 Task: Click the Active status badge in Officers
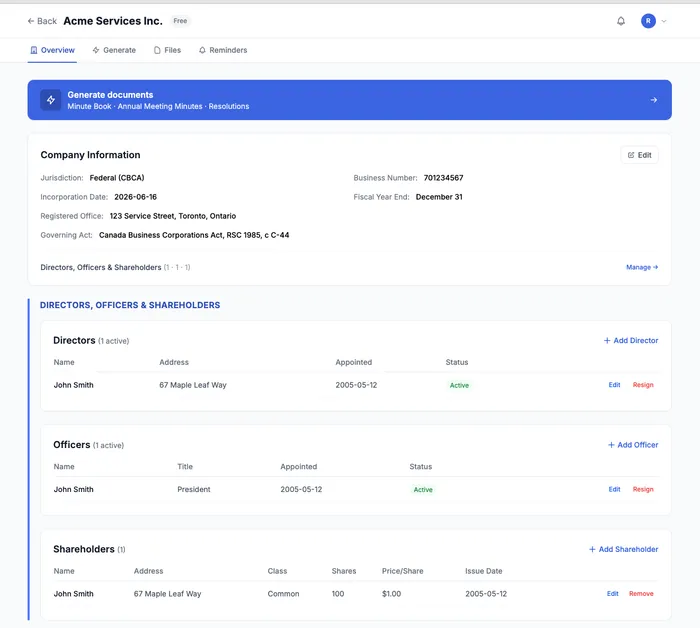point(423,490)
